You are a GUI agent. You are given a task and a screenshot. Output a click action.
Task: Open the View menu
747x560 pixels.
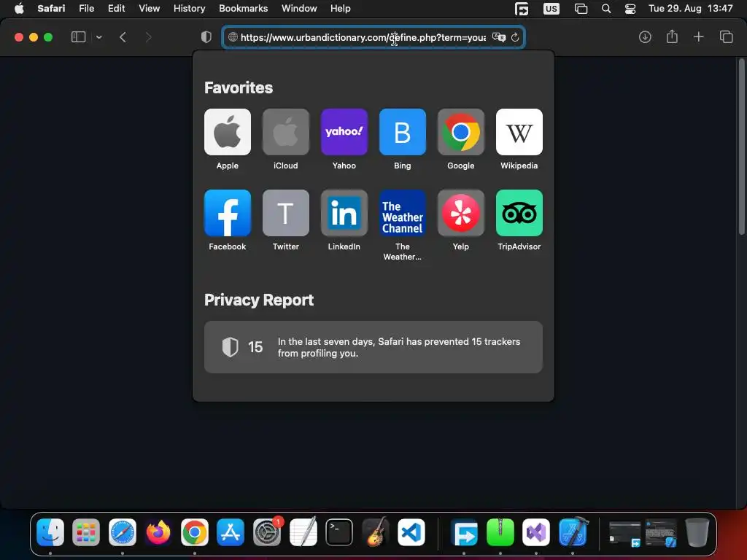(x=149, y=8)
